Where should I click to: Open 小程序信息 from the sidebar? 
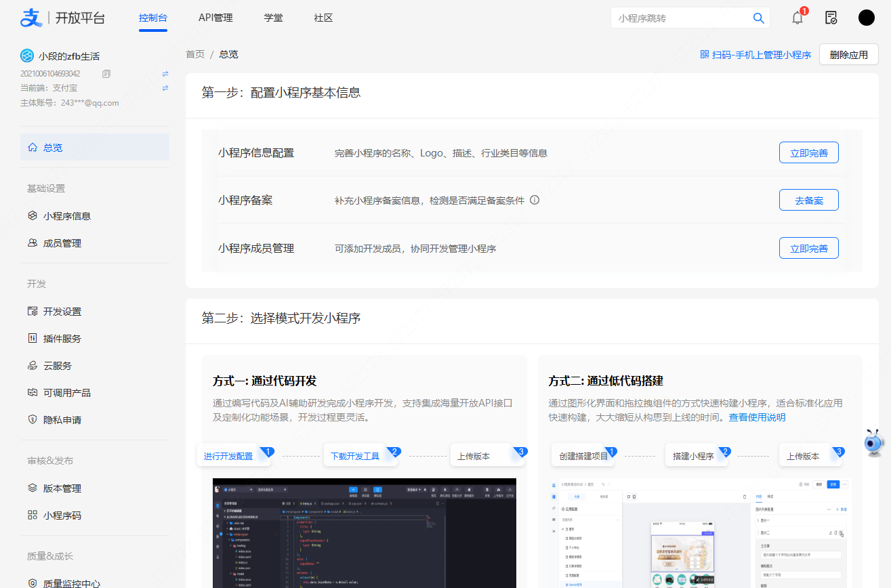click(66, 215)
